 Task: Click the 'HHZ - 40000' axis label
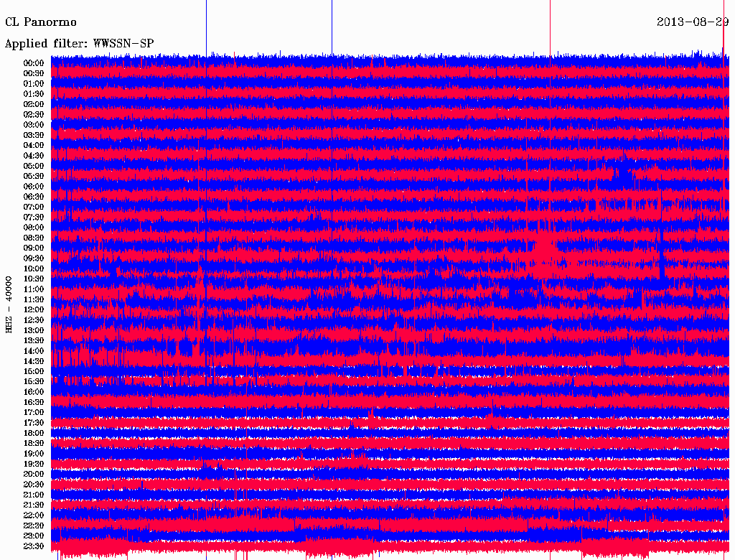pos(9,304)
